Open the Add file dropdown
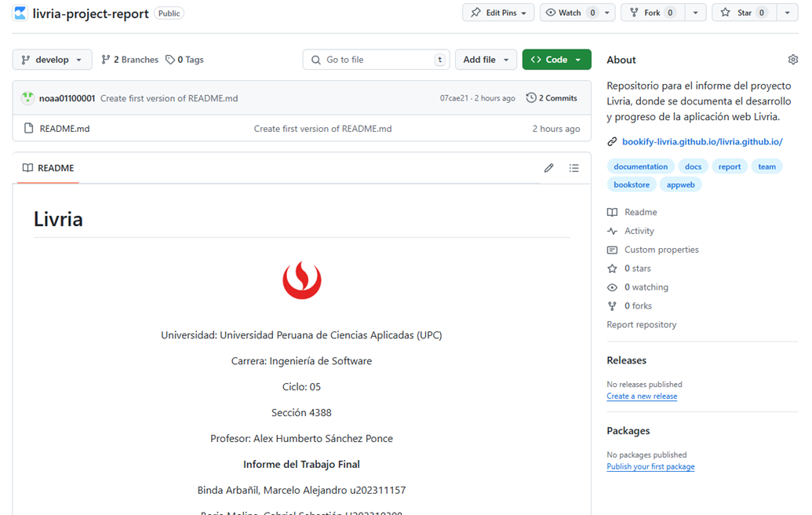812x515 pixels. pos(486,60)
